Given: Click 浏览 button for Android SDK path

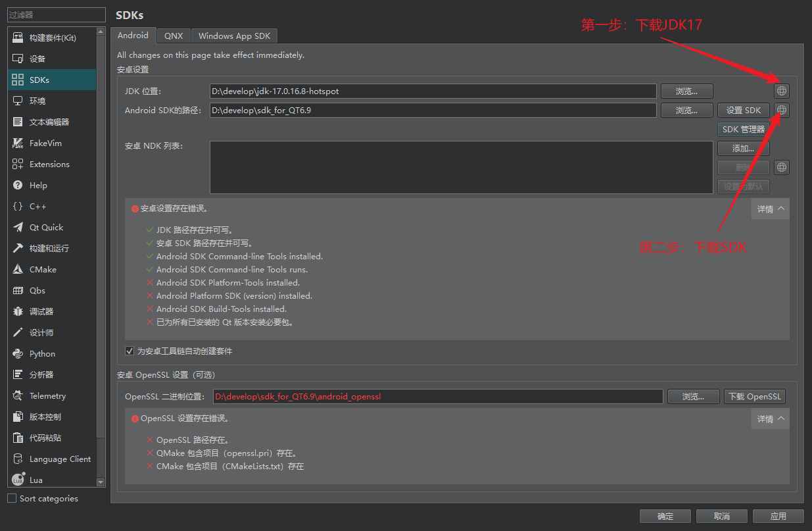Looking at the screenshot, I should tap(686, 110).
